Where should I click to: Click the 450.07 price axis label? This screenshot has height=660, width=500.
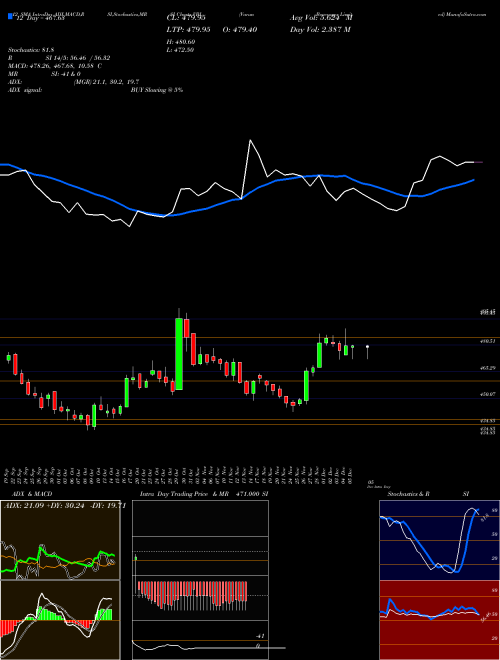489,394
